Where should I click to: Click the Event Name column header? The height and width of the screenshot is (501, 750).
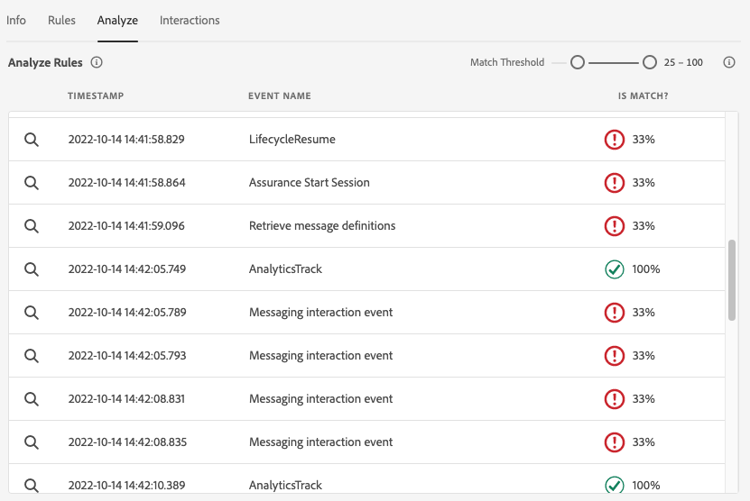coord(279,96)
